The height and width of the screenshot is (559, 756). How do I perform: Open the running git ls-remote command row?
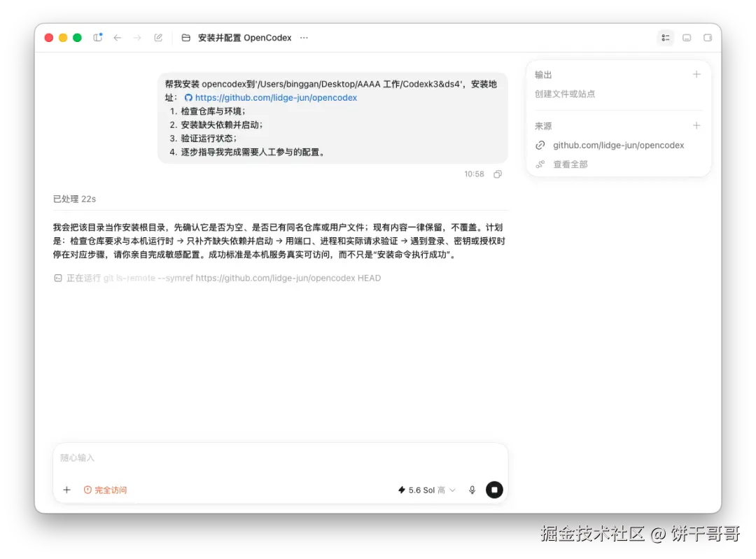coord(217,278)
